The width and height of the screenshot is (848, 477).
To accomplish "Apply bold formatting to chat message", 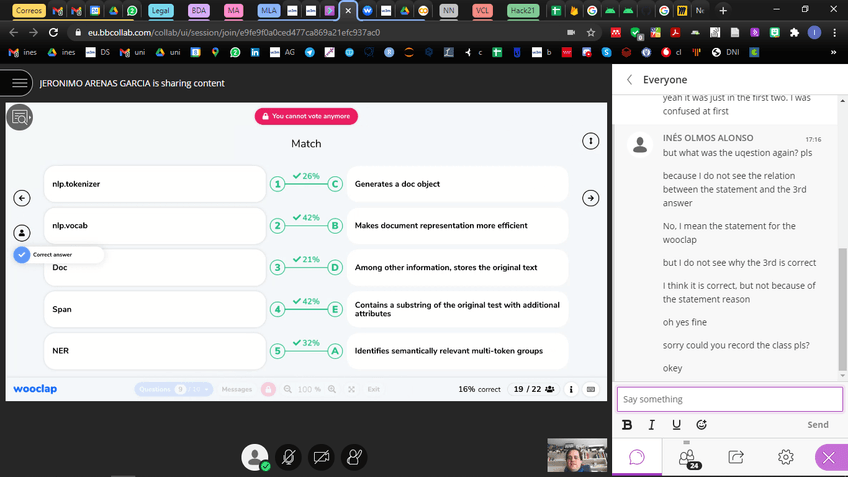I will (627, 425).
